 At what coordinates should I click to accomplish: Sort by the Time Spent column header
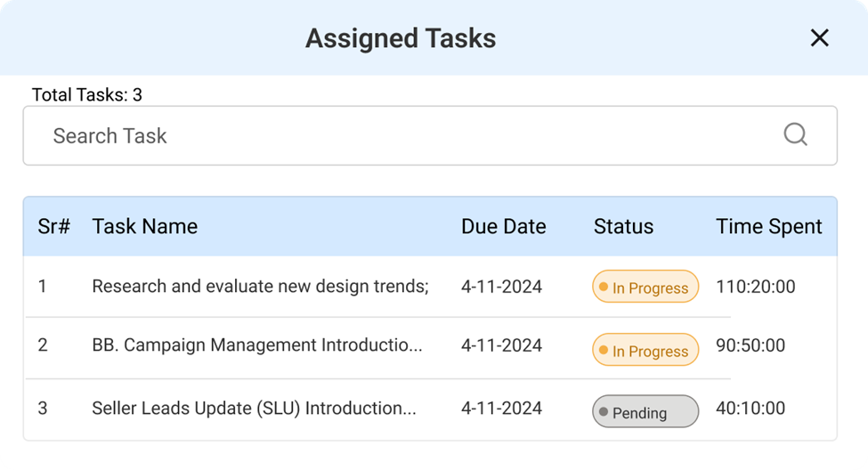[769, 226]
